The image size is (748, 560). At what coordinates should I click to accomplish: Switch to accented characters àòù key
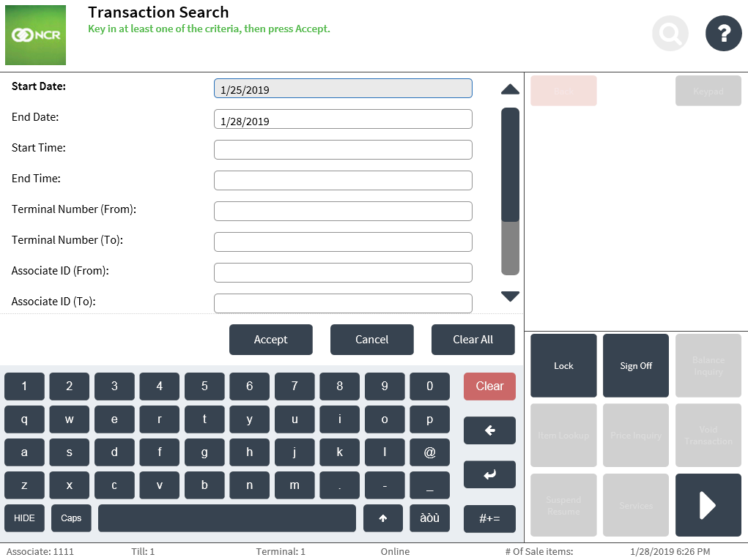(x=429, y=518)
